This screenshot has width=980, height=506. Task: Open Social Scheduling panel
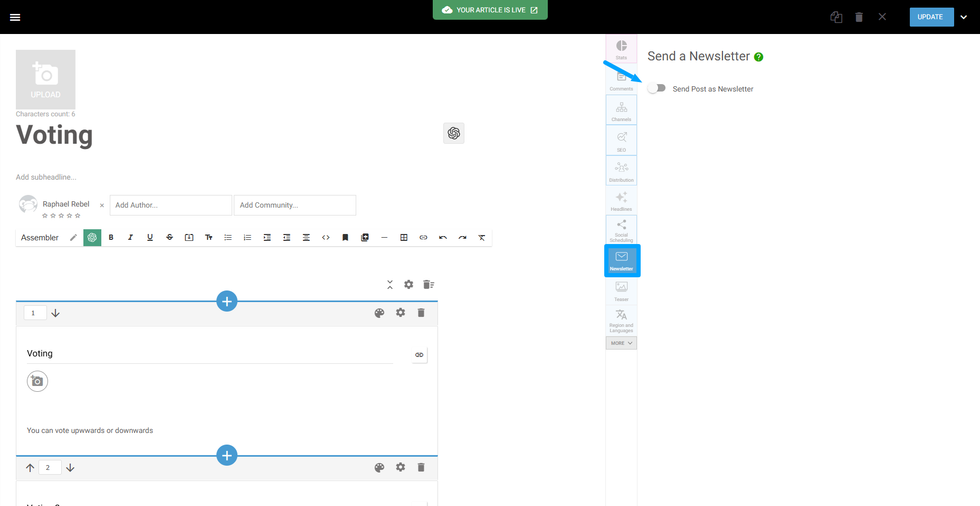click(x=621, y=230)
